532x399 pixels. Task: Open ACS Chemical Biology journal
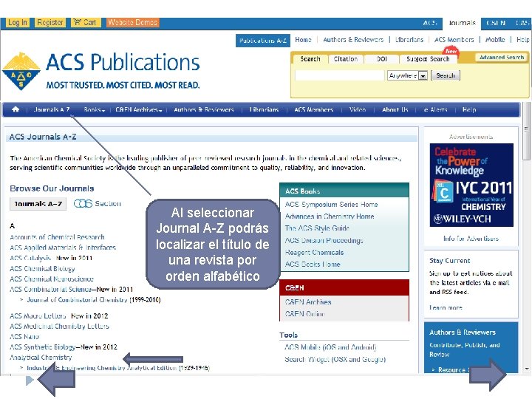coord(42,269)
